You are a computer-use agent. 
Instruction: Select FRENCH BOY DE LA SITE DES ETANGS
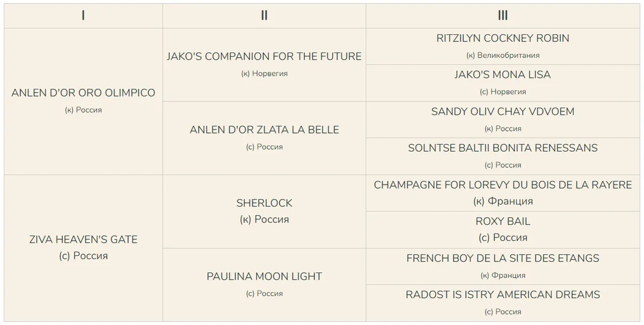click(x=502, y=258)
